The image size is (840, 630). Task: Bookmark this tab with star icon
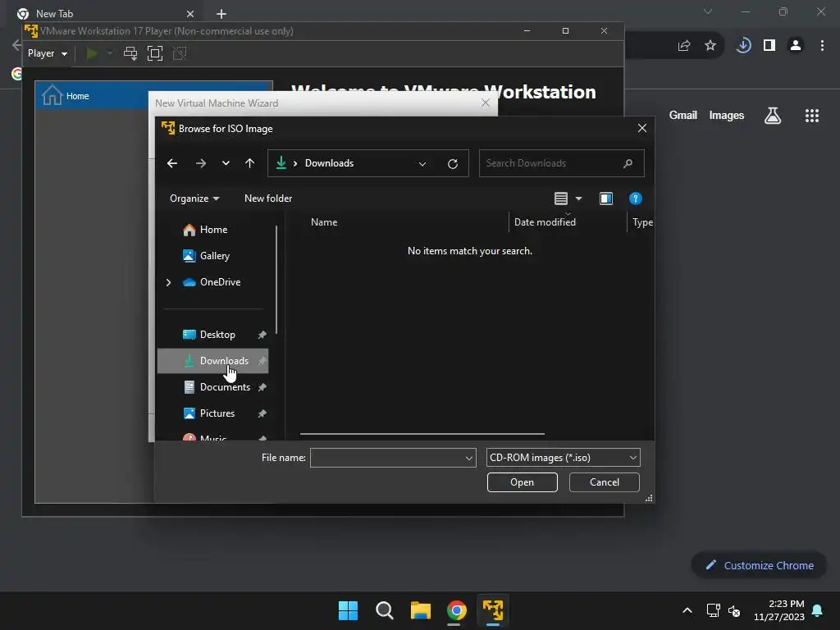pos(710,46)
